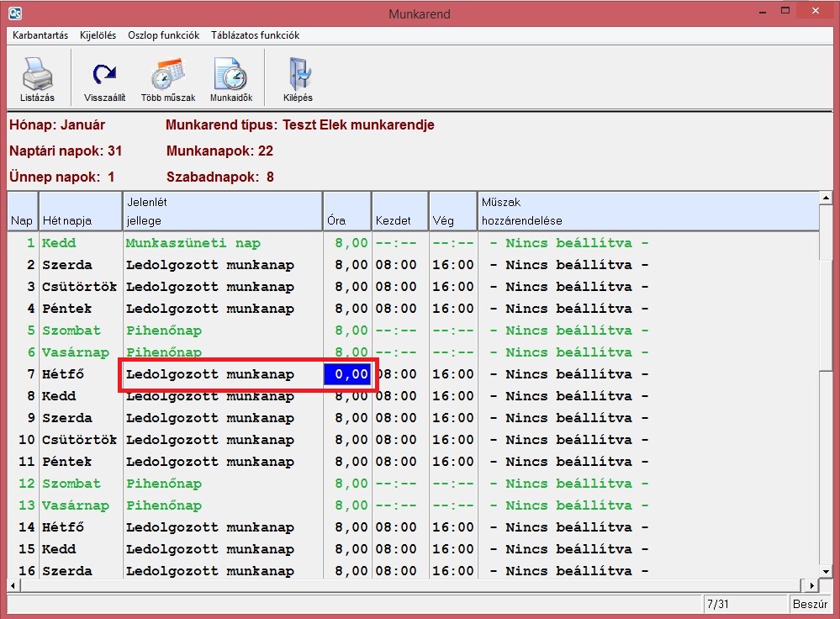Open the Táblázatos funkciók menu
This screenshot has height=619, width=840.
pos(255,35)
